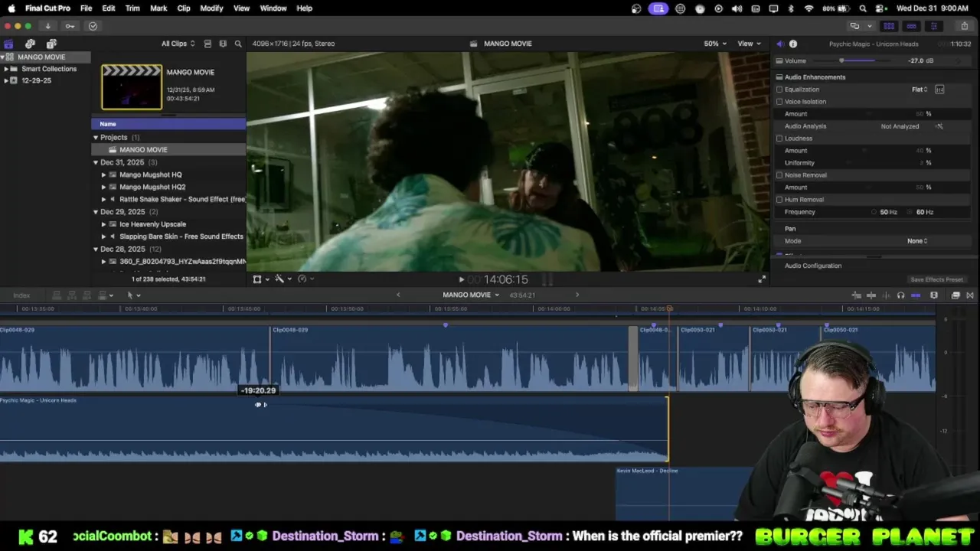Toggle audio skimming icon
980x551 pixels.
tap(886, 295)
